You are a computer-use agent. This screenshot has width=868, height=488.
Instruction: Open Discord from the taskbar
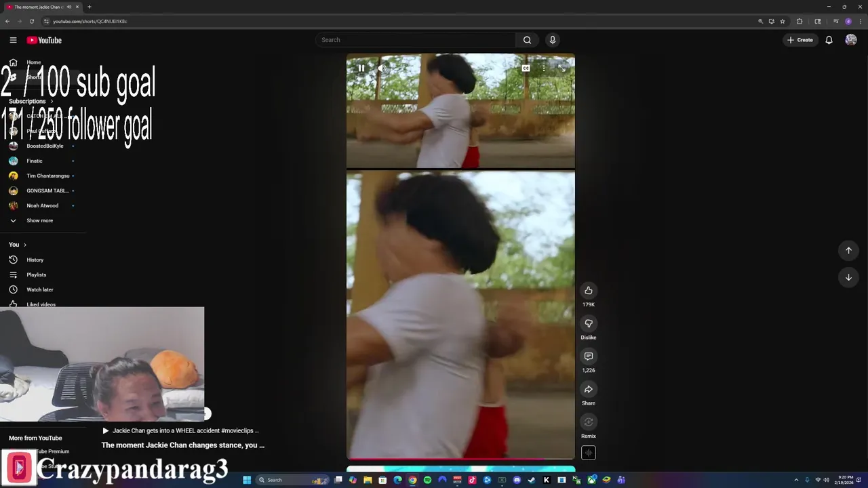(x=517, y=480)
